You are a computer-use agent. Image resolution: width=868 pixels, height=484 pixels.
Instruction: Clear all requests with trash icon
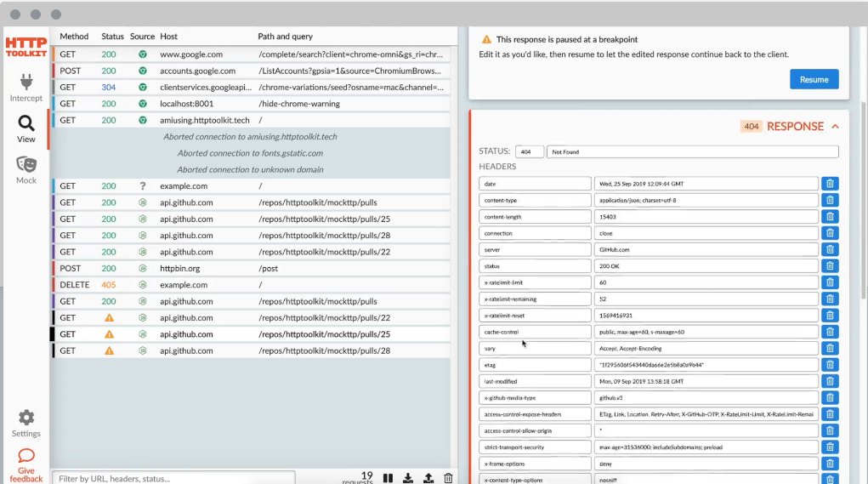tap(448, 478)
